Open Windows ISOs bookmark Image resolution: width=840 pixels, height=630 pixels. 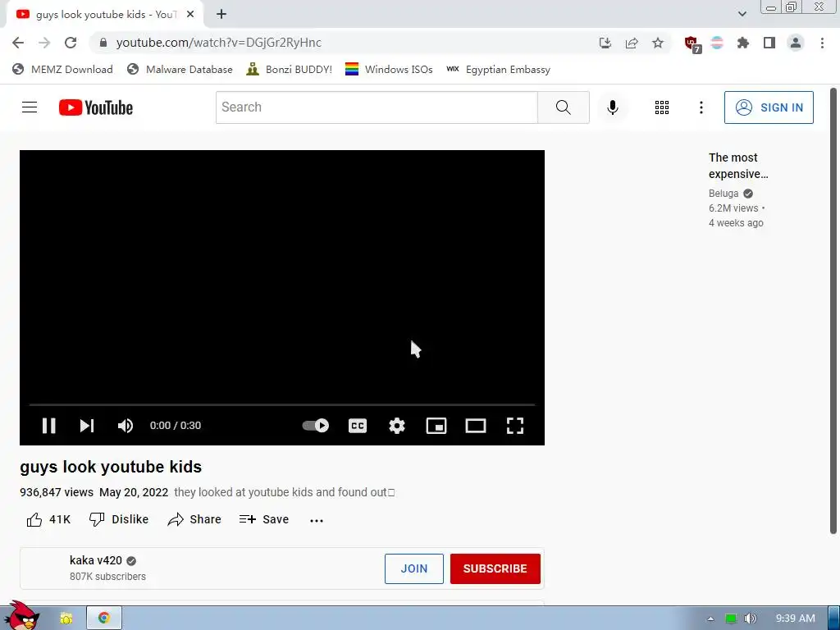pyautogui.click(x=389, y=70)
